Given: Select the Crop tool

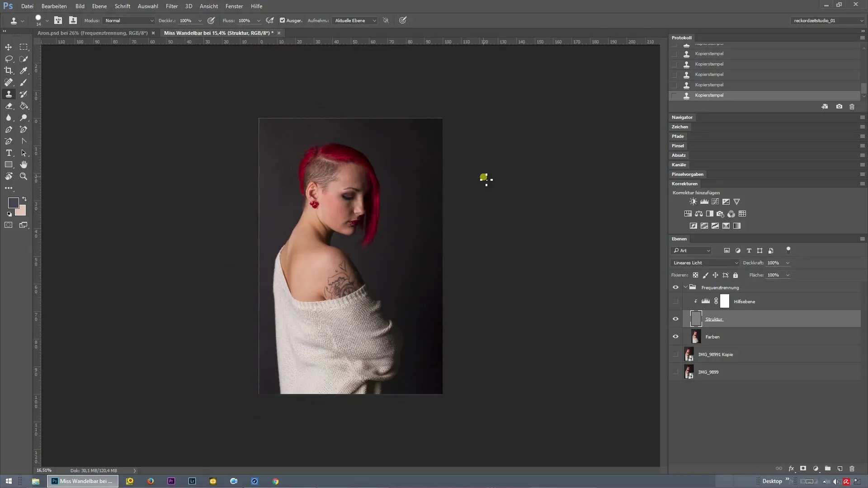Looking at the screenshot, I should coord(9,70).
